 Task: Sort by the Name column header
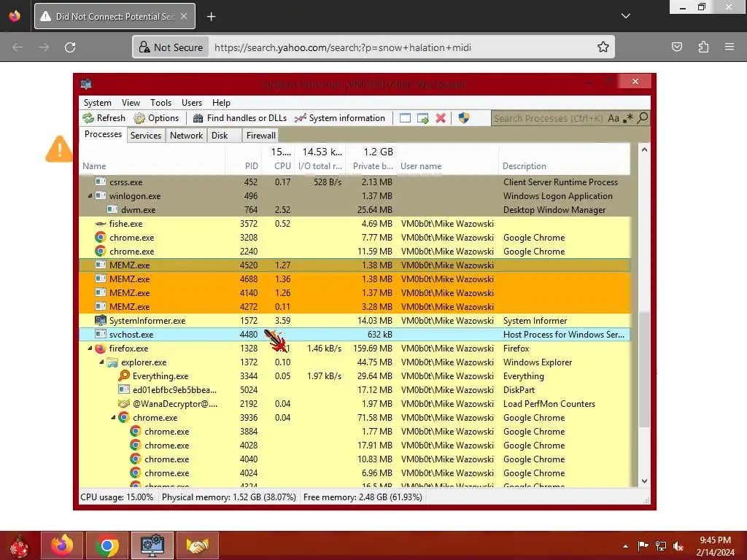[x=152, y=166]
